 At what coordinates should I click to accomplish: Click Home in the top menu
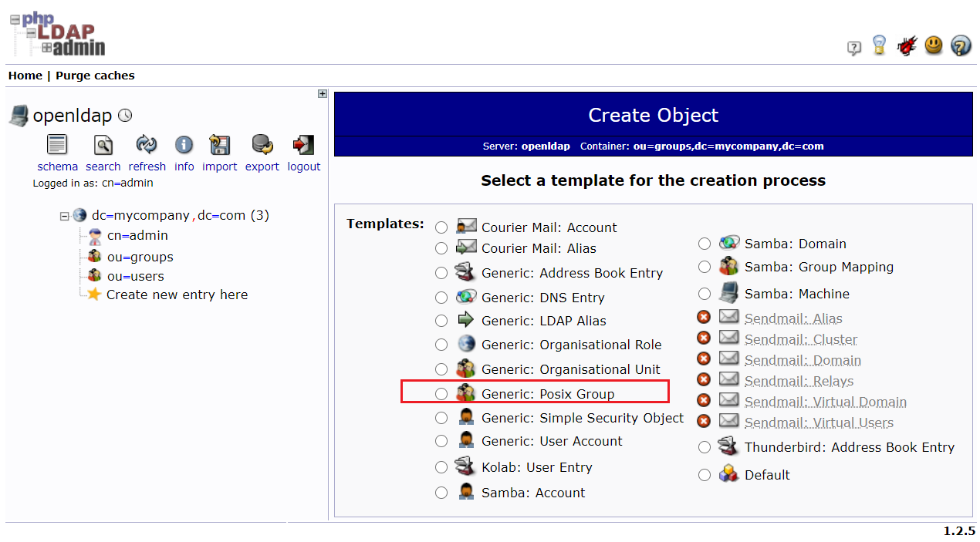[25, 75]
